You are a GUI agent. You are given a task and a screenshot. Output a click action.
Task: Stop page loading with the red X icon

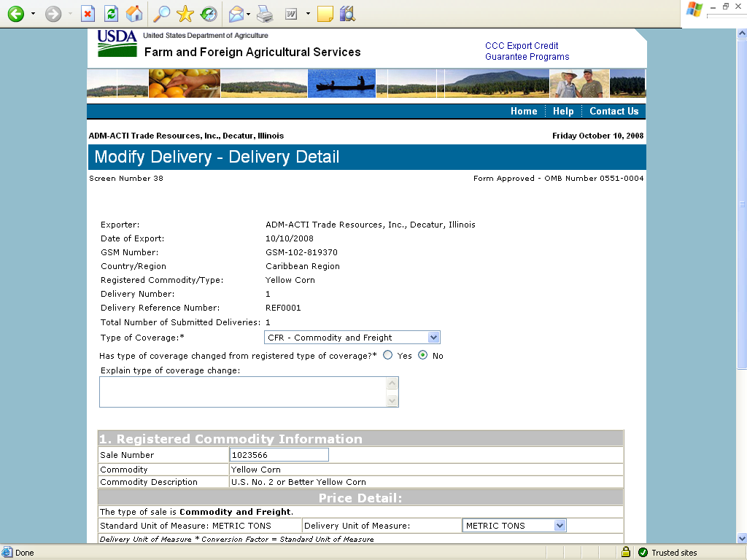[x=88, y=14]
